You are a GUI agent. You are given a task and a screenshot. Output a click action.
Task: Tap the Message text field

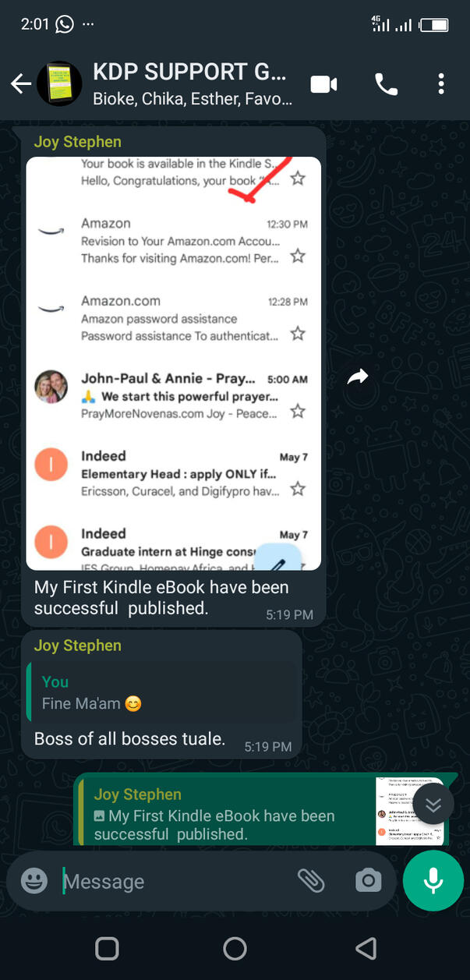[x=175, y=882]
